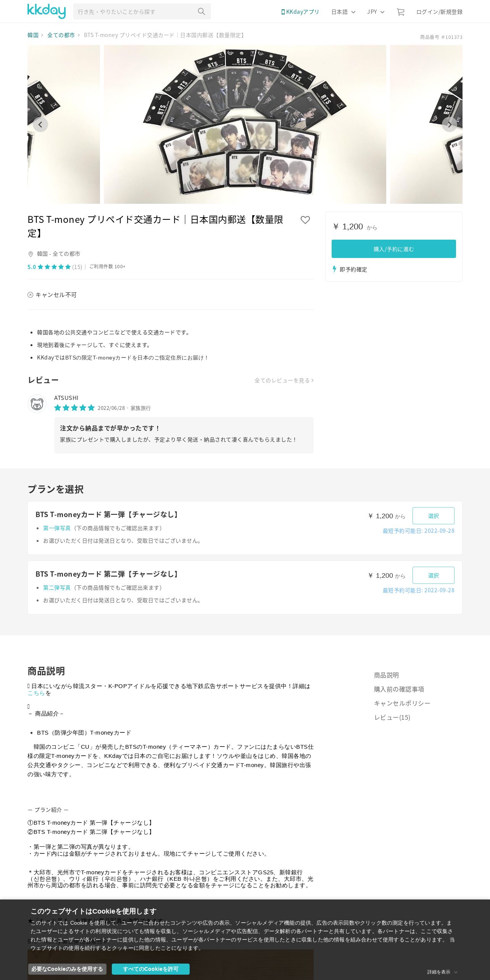Open the JPY currency dropdown
Image resolution: width=490 pixels, height=980 pixels.
click(x=376, y=12)
